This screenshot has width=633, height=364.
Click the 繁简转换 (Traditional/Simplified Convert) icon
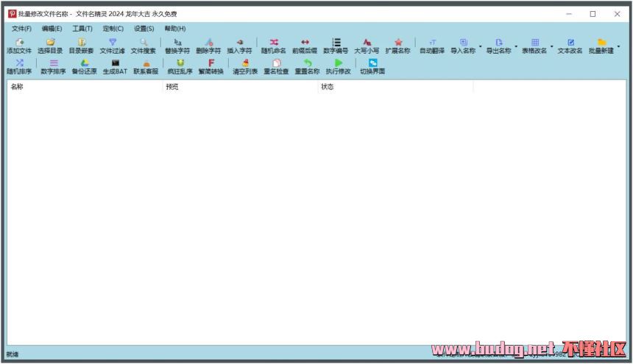point(211,68)
